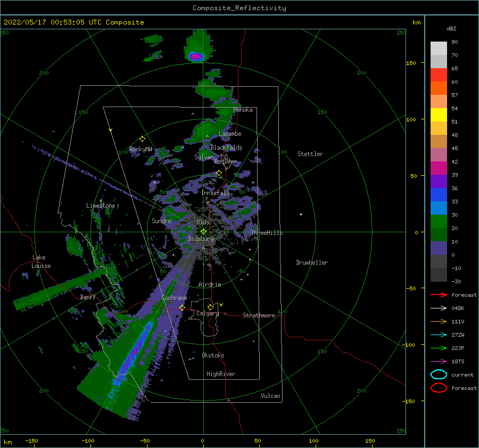This screenshot has height=448, width=479.
Task: Click the Olds town label
Action: (203, 222)
